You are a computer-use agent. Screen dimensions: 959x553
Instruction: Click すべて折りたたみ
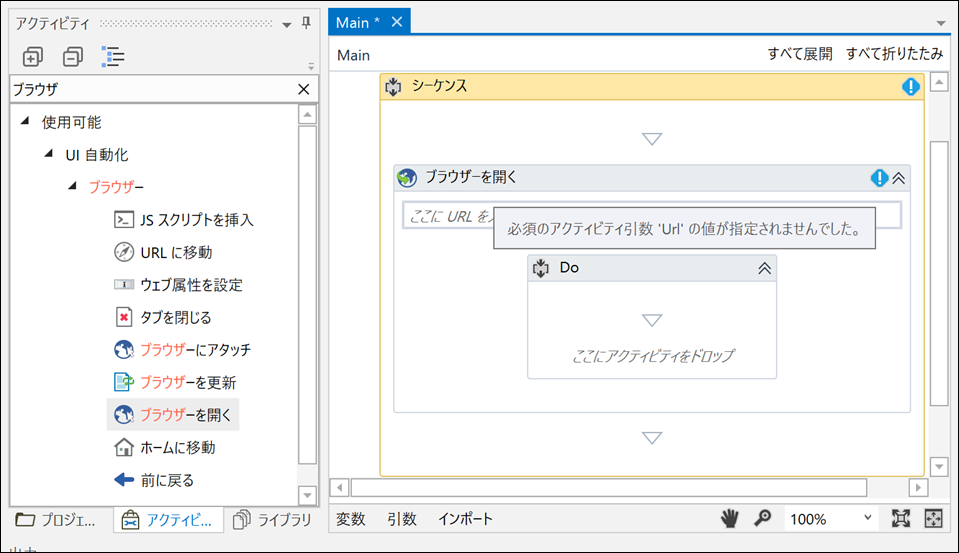pyautogui.click(x=894, y=54)
